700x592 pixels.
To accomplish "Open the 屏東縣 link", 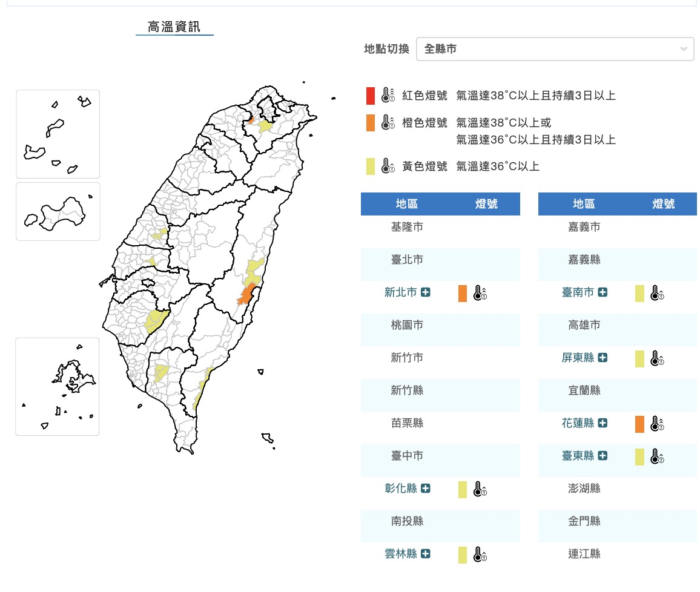I will click(x=578, y=358).
